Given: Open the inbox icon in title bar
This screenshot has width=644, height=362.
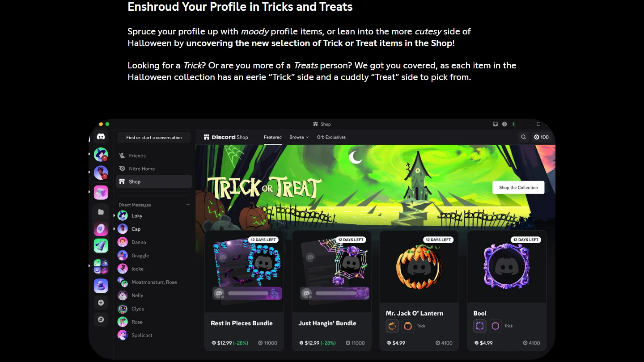Looking at the screenshot, I should click(496, 124).
